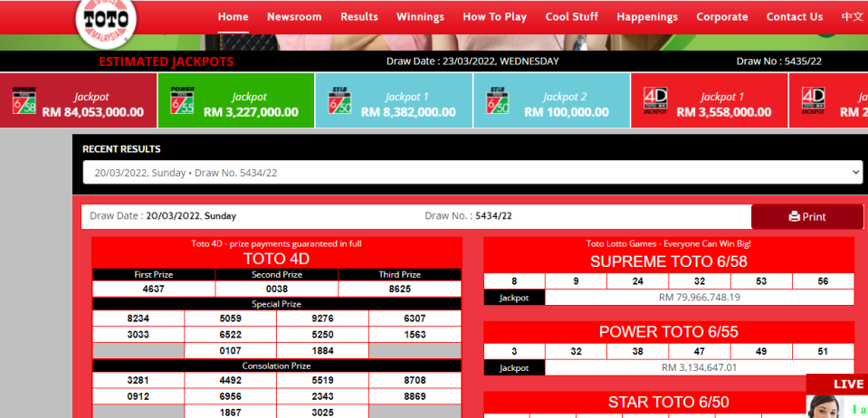
Task: Click the printer icon on Print button
Action: tap(795, 217)
